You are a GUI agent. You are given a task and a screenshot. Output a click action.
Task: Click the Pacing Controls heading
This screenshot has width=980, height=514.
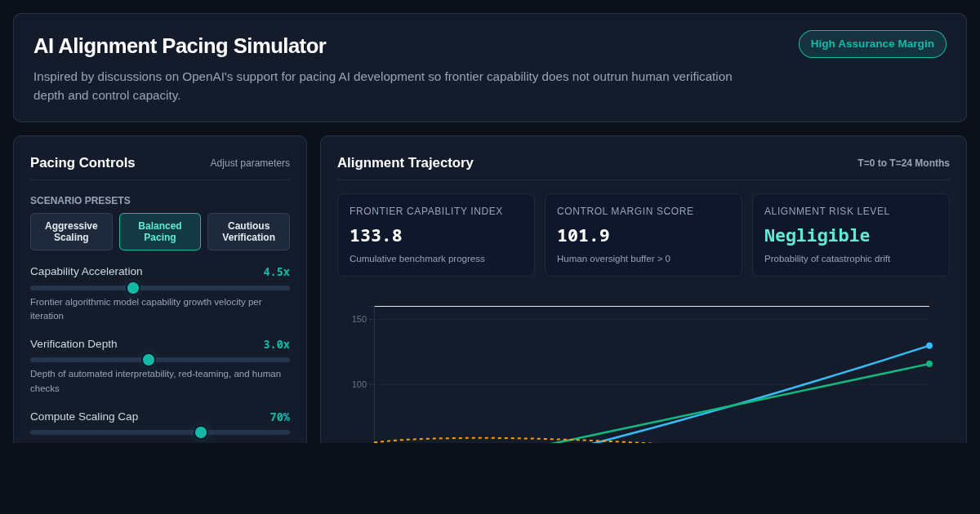82,163
